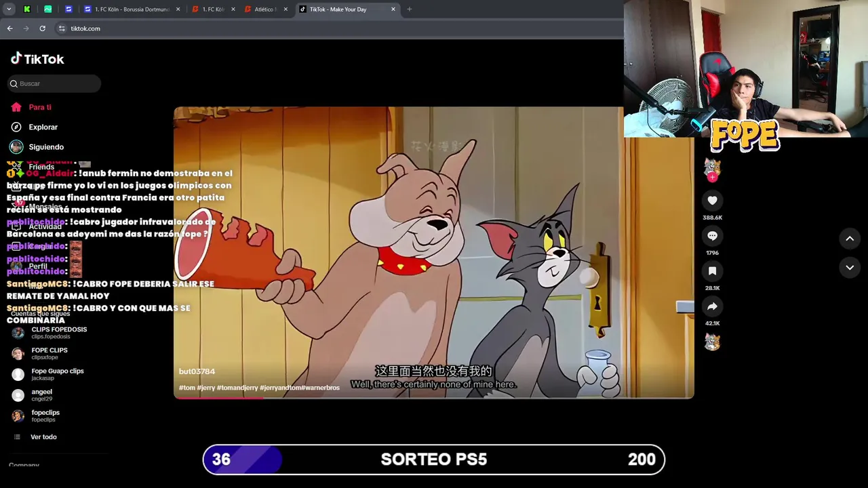The height and width of the screenshot is (488, 868).
Task: Open the Perfil page
Action: pos(38,266)
